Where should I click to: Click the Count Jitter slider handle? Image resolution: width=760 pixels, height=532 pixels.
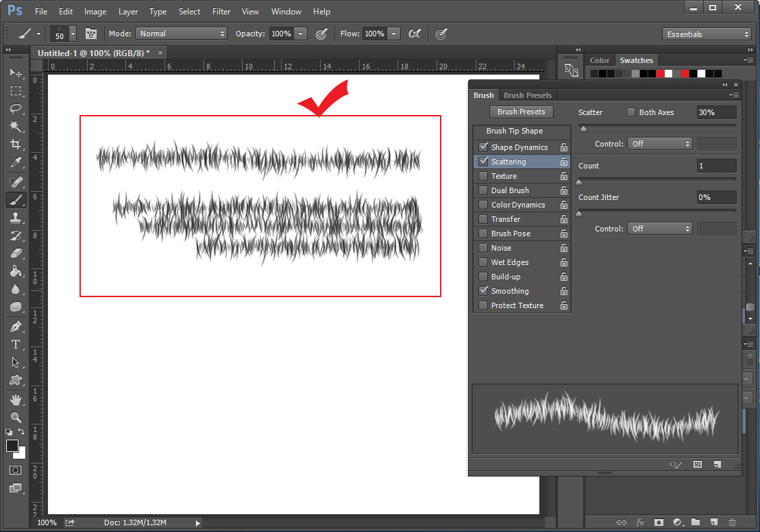[578, 214]
